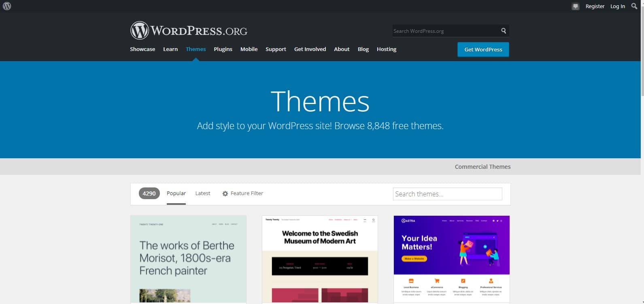This screenshot has height=304, width=644.
Task: Switch to the Popular tab
Action: click(176, 193)
